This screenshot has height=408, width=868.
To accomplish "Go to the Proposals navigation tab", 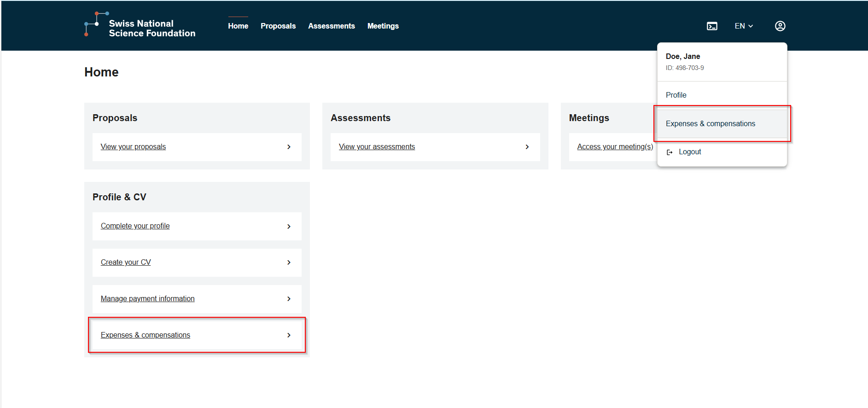I will (278, 26).
